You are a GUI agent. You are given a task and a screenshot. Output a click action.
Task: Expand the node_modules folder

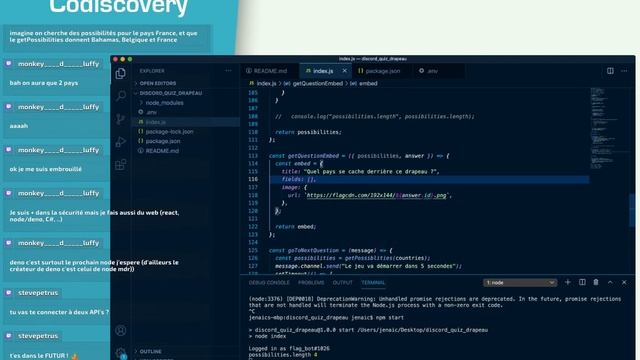click(186, 103)
